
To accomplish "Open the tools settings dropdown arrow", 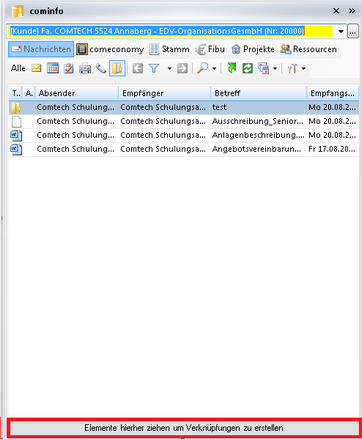I will tap(303, 69).
